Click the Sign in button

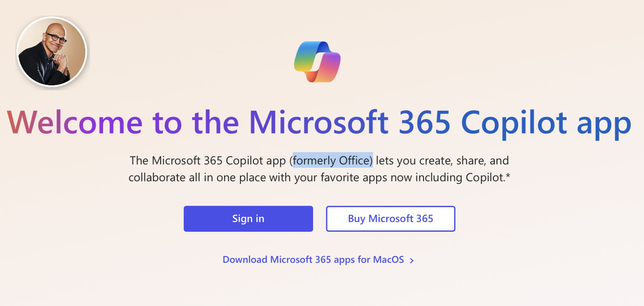pos(248,219)
